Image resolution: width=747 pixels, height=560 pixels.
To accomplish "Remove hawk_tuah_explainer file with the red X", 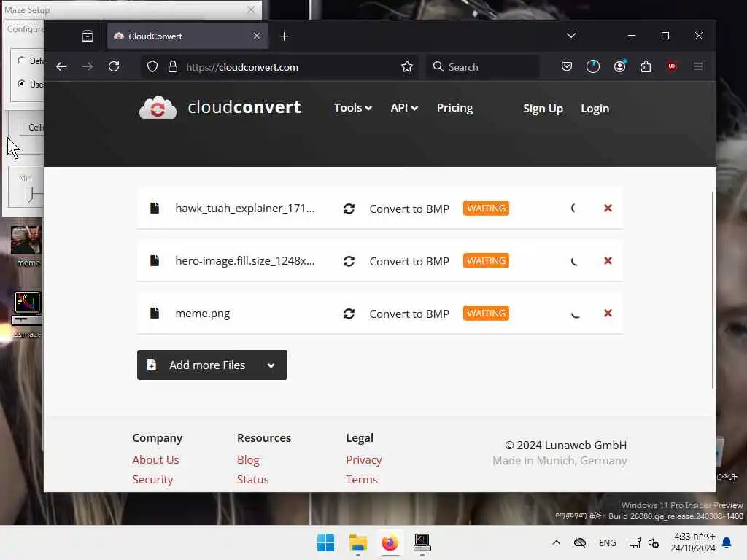I will click(x=608, y=208).
